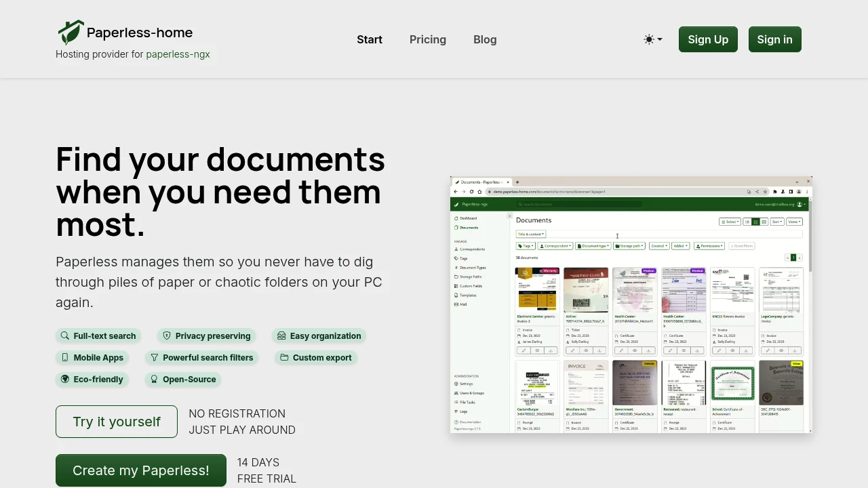Click the Paperless-home leaf logo icon
The image size is (868, 488).
click(x=71, y=33)
